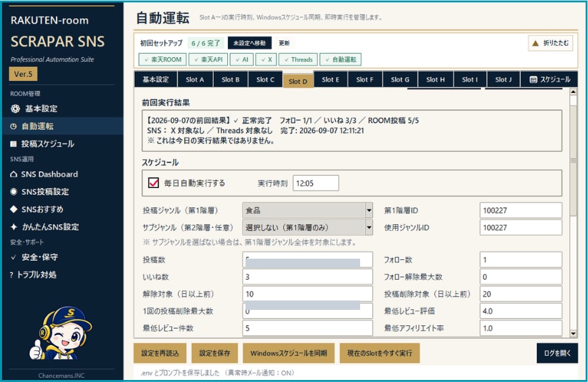
Task: Click the フォロー数 input field
Action: click(x=521, y=259)
